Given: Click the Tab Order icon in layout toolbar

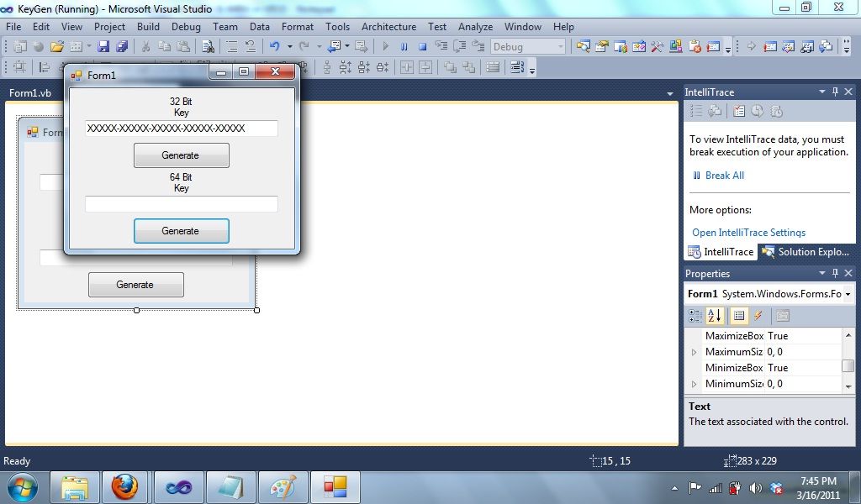Looking at the screenshot, I should [x=517, y=67].
